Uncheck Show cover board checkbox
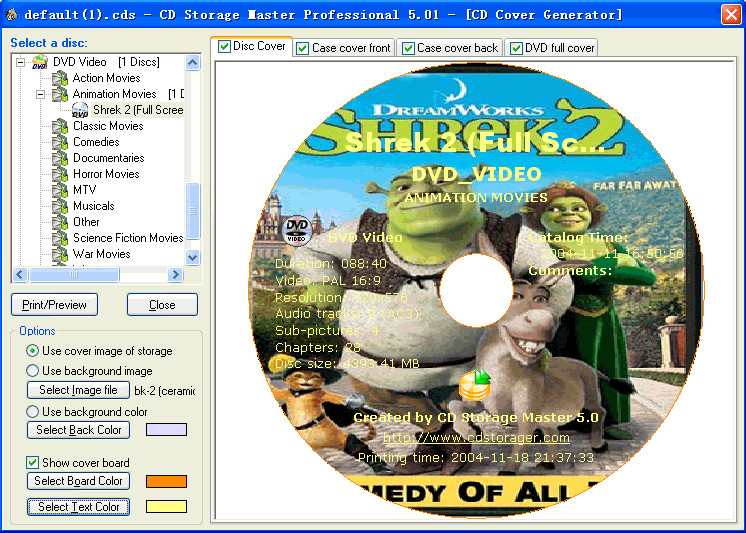746x533 pixels. click(x=32, y=463)
